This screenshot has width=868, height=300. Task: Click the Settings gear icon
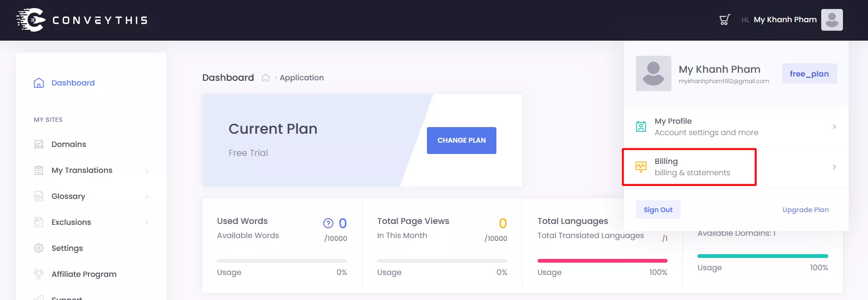coord(39,248)
